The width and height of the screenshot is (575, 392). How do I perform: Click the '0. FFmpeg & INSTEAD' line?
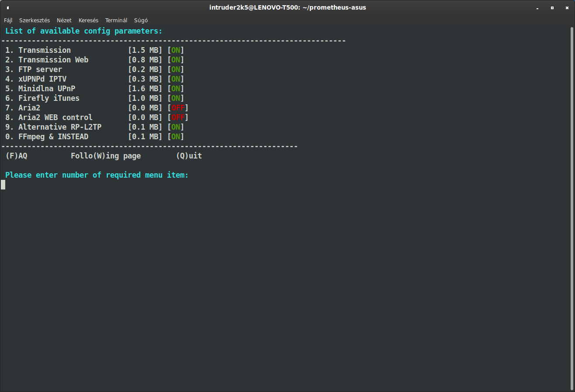[x=95, y=137]
